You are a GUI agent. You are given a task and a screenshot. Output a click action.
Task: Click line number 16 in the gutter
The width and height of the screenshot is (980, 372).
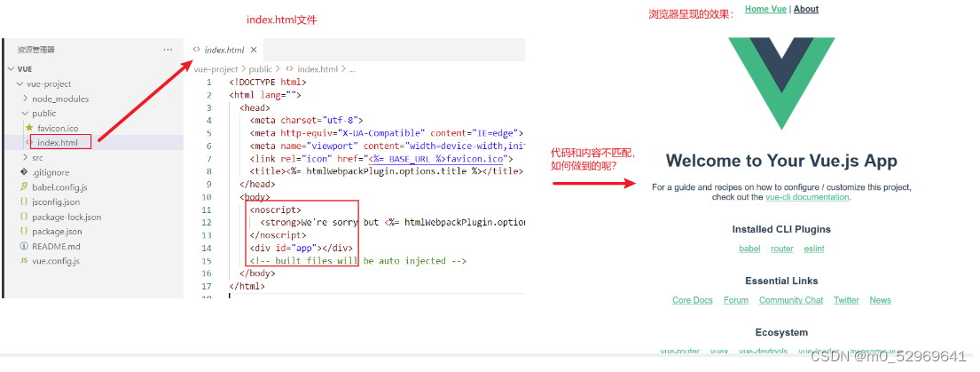pos(207,273)
